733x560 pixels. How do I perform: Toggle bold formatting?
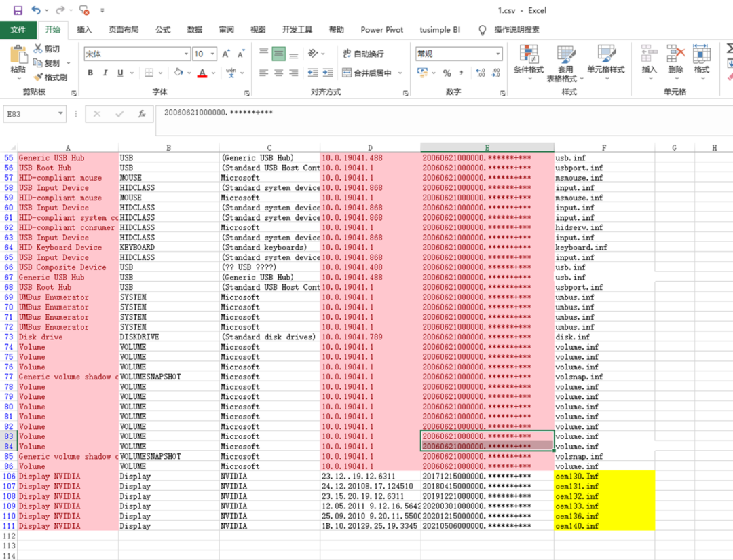(x=90, y=73)
